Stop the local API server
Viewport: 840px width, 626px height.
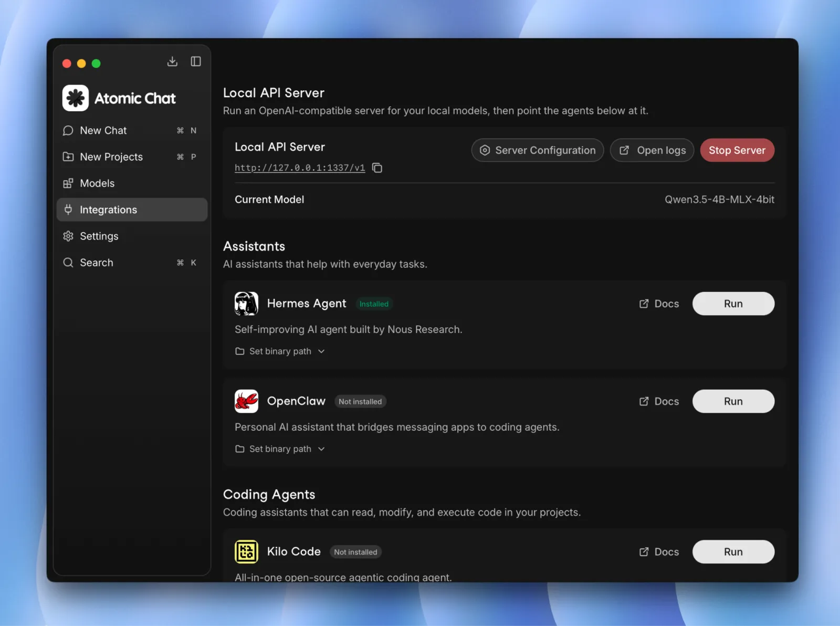click(737, 150)
